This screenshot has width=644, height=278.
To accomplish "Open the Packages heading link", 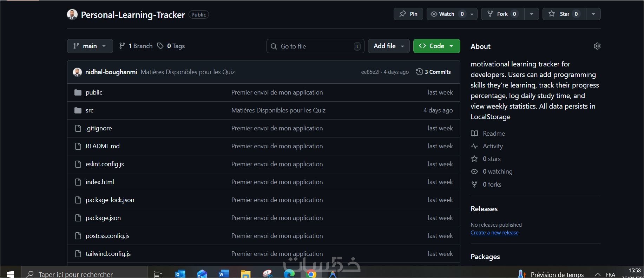I will (x=485, y=257).
